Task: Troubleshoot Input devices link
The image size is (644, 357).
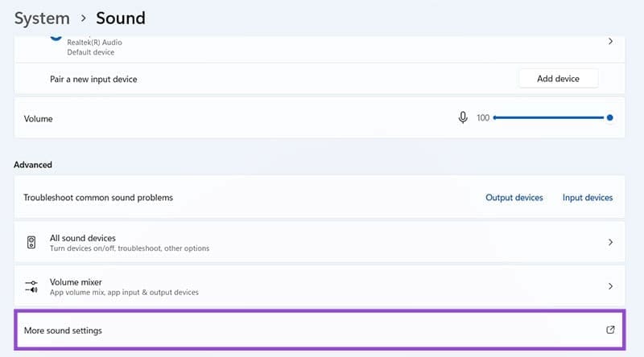Action: [x=587, y=198]
